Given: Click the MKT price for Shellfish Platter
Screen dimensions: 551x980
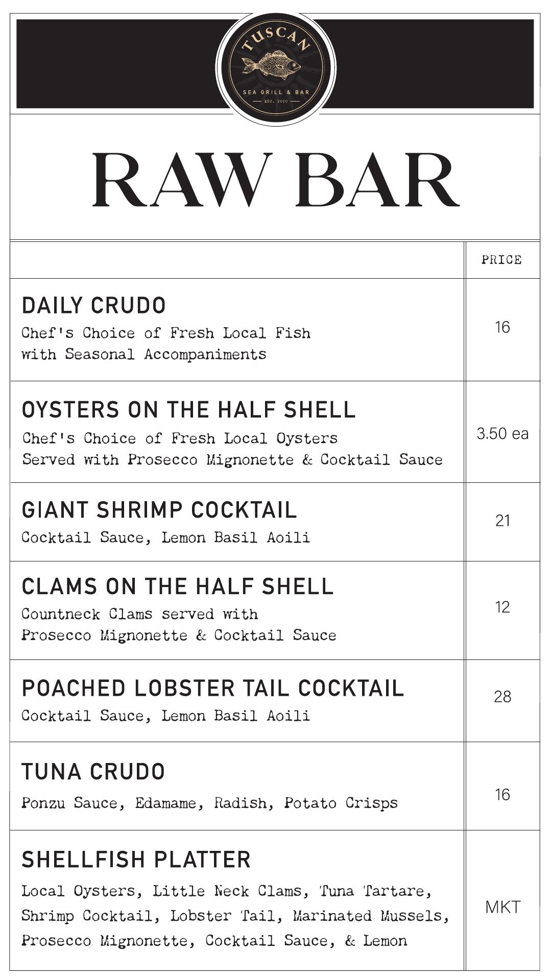Looking at the screenshot, I should (503, 907).
